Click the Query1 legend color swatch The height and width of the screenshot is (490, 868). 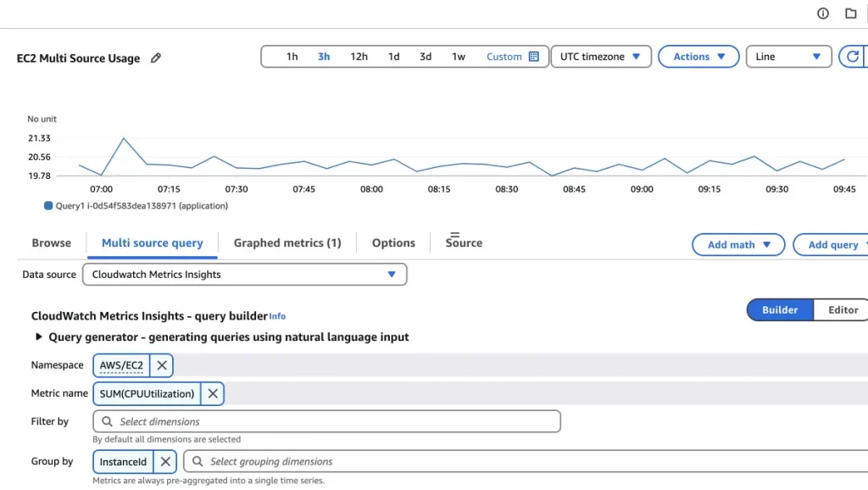(48, 205)
